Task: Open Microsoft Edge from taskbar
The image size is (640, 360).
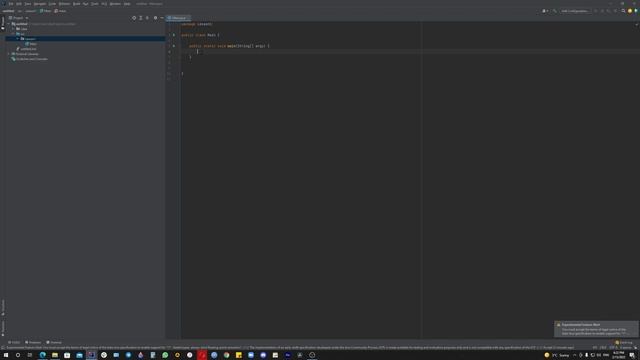Action: click(x=42, y=355)
